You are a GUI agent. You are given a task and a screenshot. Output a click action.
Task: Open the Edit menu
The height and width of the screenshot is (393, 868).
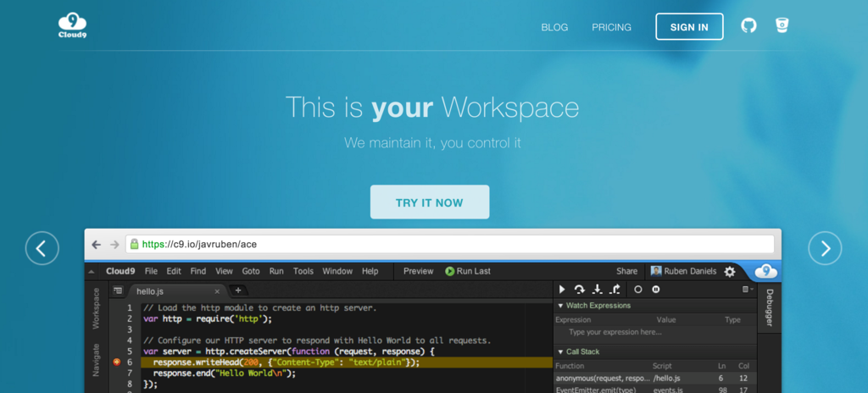(174, 271)
